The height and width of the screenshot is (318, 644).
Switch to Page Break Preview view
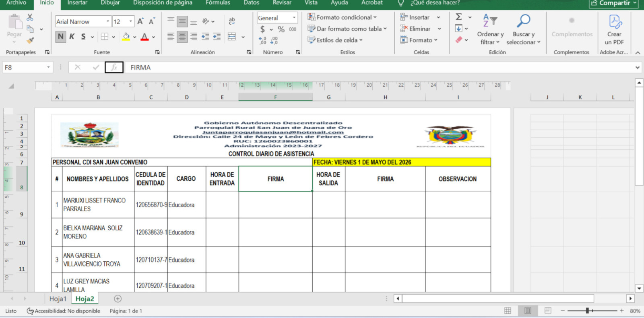(547, 311)
